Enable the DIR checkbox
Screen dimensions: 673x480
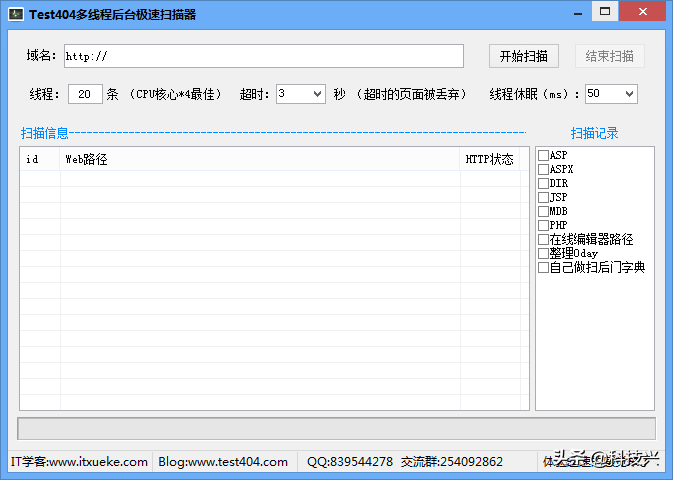543,183
